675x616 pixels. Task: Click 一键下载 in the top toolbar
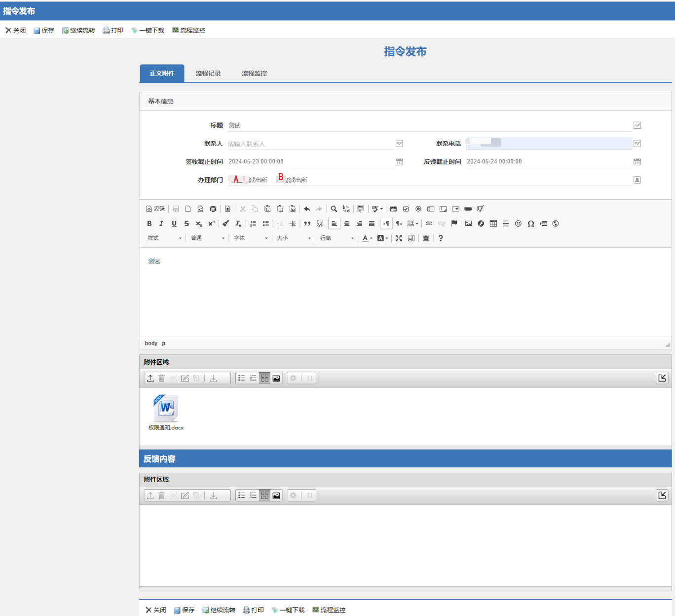pyautogui.click(x=148, y=30)
